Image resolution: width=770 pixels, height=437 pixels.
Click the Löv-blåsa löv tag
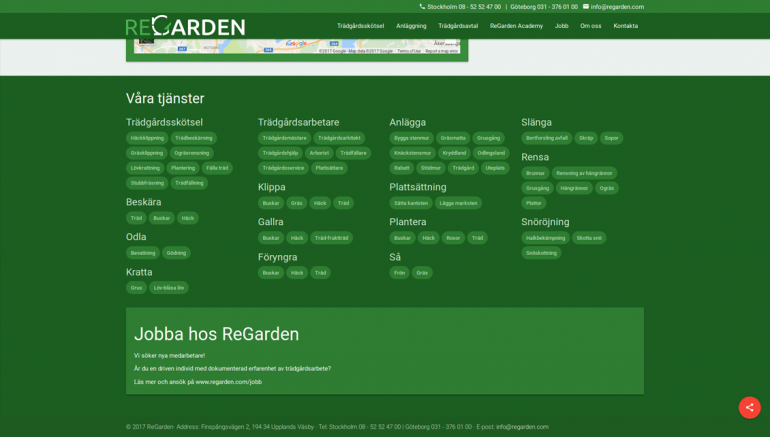tap(169, 288)
